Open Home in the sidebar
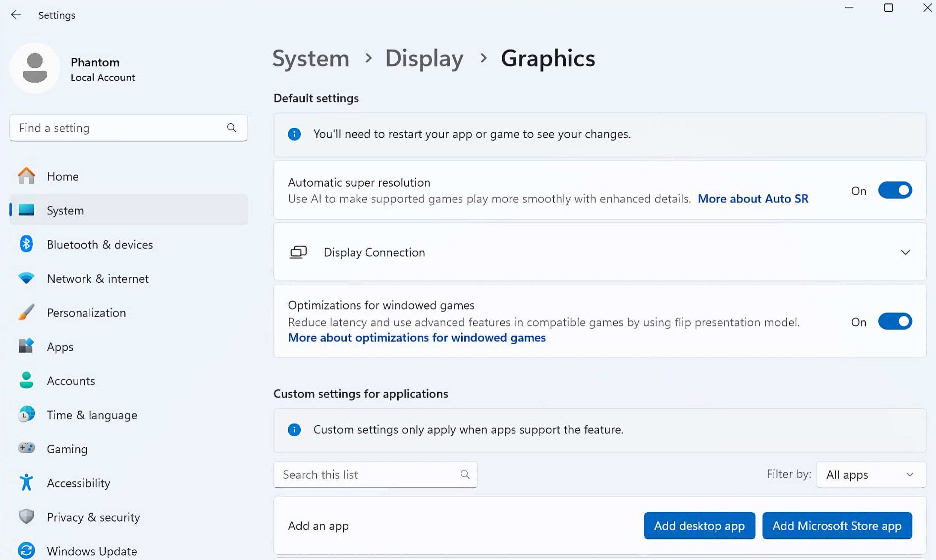Image resolution: width=936 pixels, height=560 pixels. pos(129,176)
